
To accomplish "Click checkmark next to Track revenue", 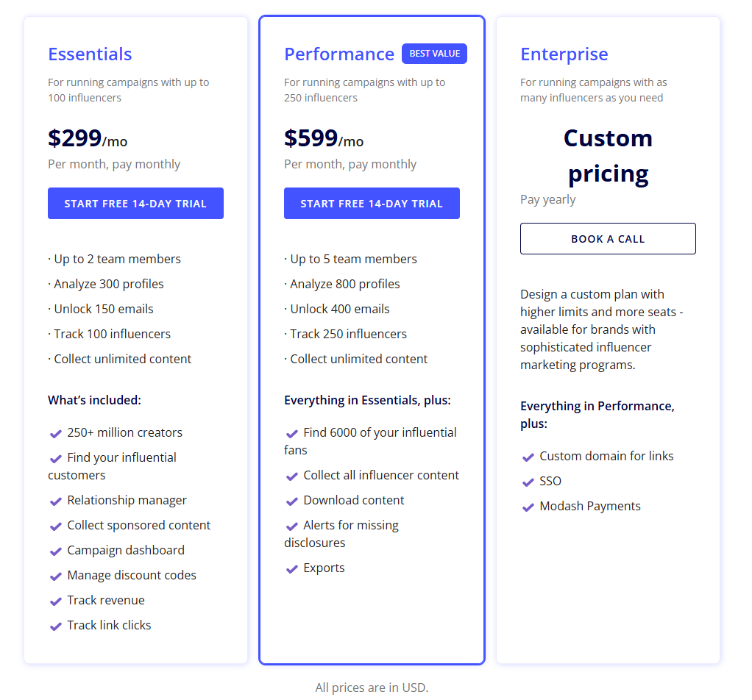I will [56, 601].
